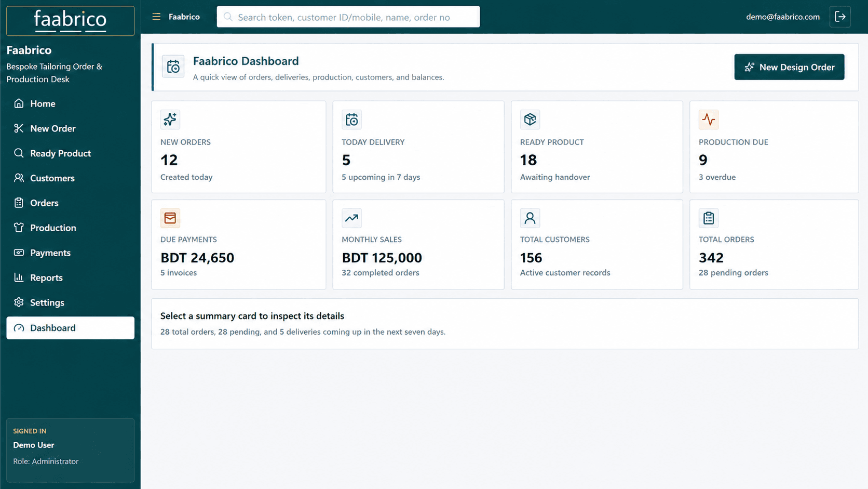Toggle the hamburger sidebar menu icon
The height and width of the screenshot is (489, 868).
click(x=156, y=17)
